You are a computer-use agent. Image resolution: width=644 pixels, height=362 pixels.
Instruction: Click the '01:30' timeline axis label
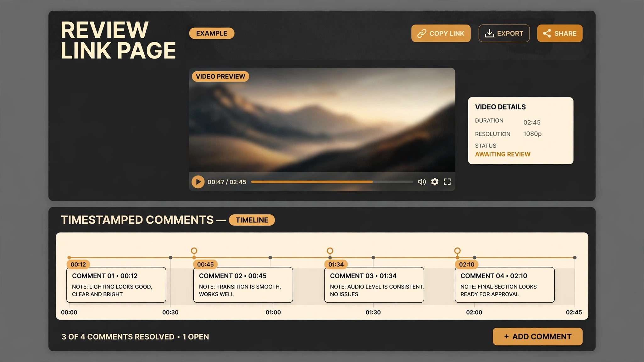373,312
